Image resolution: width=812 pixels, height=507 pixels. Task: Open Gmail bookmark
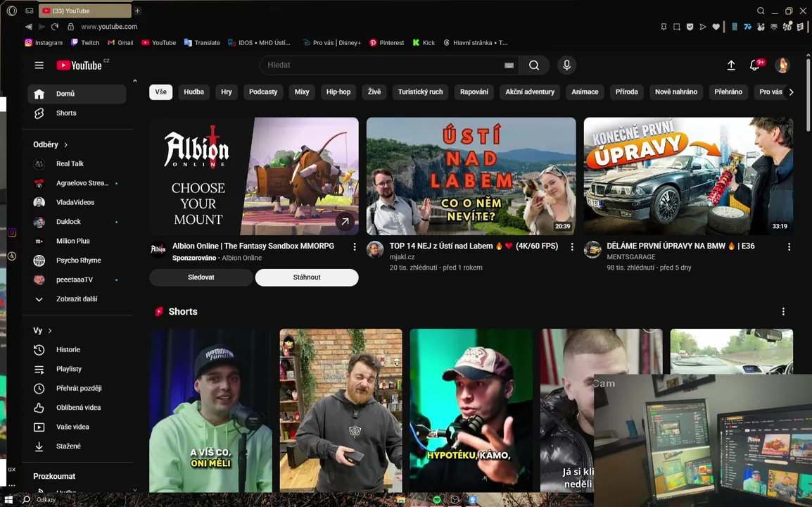coord(120,43)
